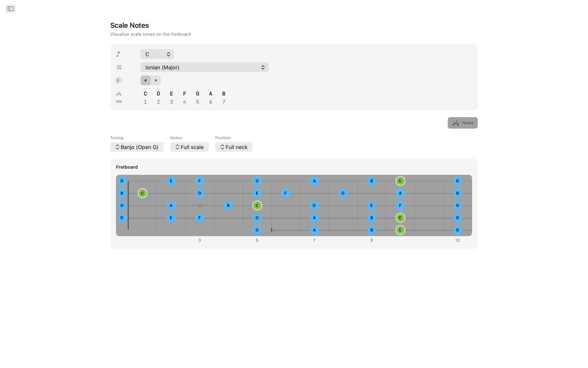Viewport: 588px width, 368px height.
Task: Click A note on short fifth string
Action: click(314, 230)
